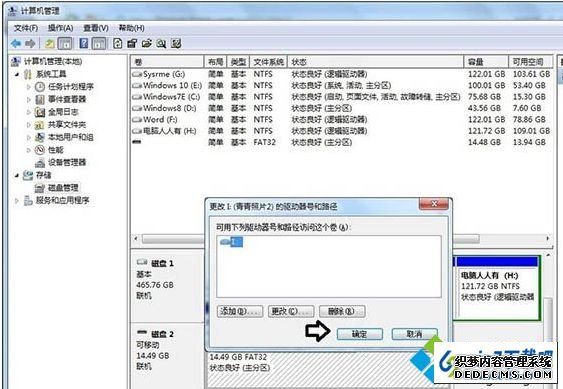Open the 查看(V) menu
This screenshot has height=389, width=563.
point(96,28)
